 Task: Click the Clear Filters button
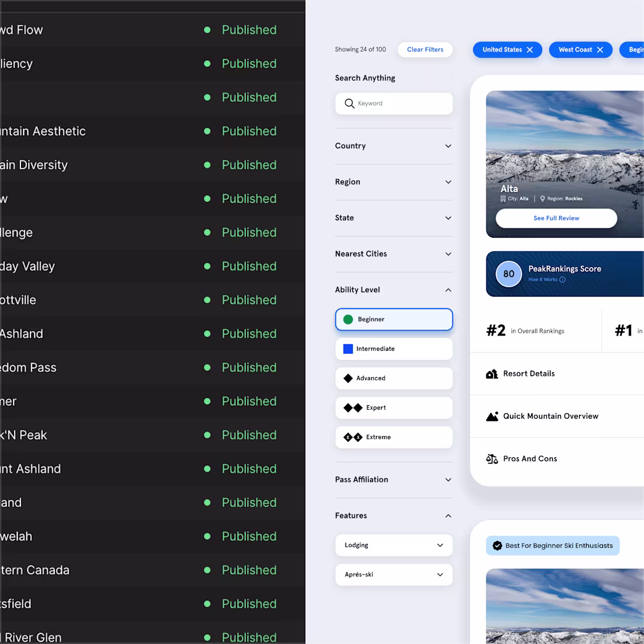point(425,49)
